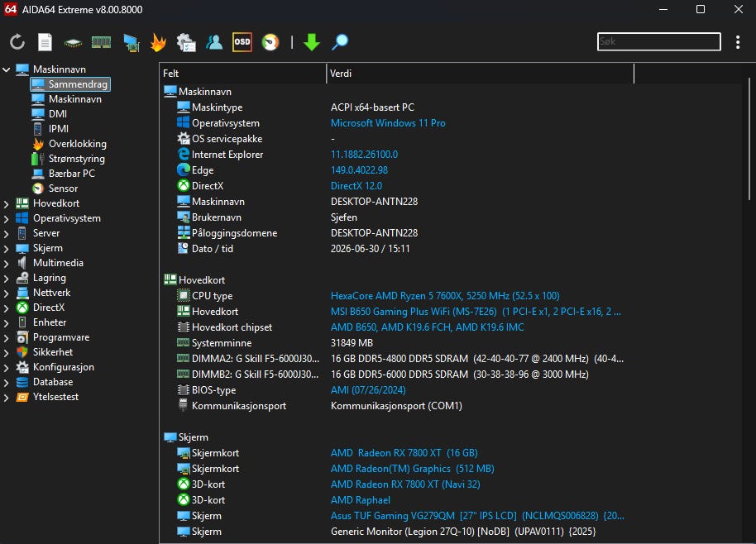
Task: Click the Felt column header
Action: (x=242, y=74)
